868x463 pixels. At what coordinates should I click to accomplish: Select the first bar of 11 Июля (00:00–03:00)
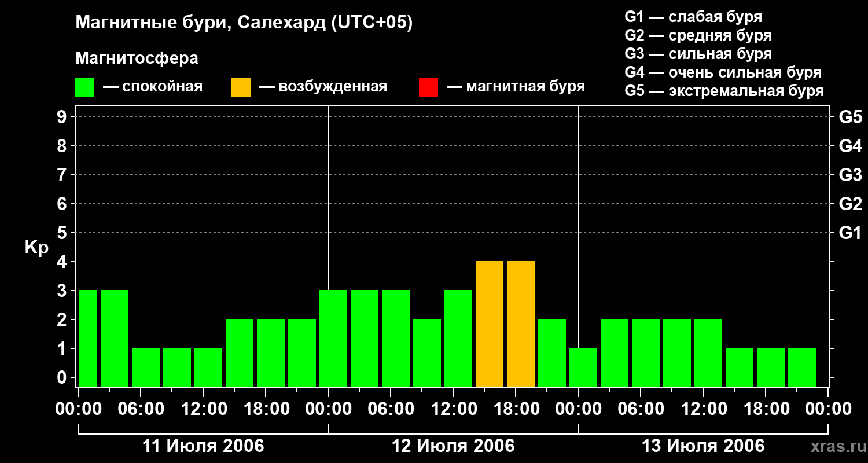coord(88,339)
